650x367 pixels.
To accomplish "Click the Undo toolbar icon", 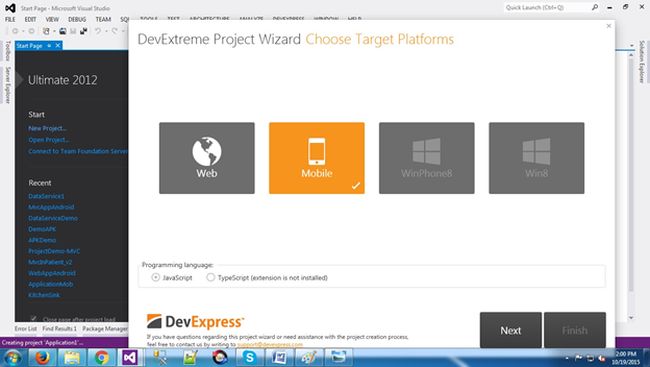I will pos(98,31).
